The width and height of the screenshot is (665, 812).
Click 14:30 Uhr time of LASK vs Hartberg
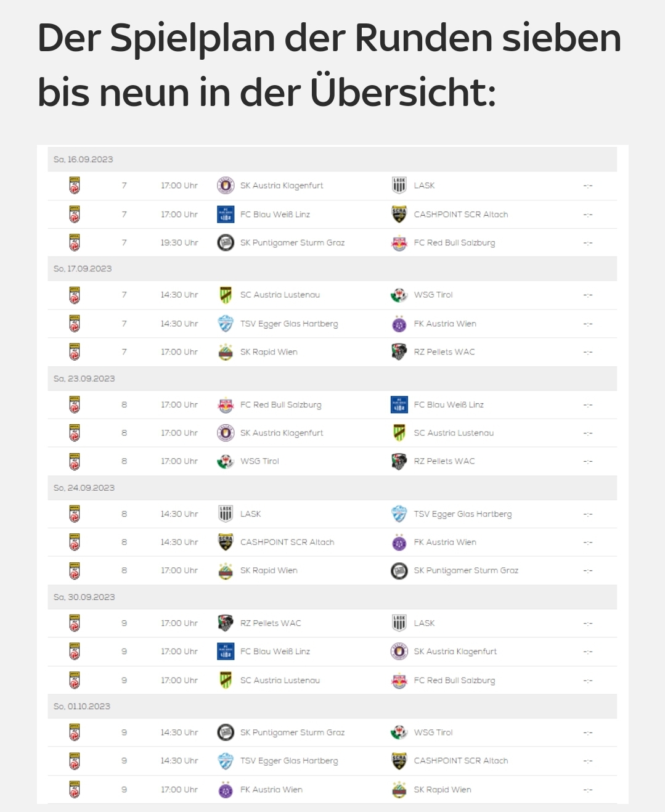click(179, 514)
